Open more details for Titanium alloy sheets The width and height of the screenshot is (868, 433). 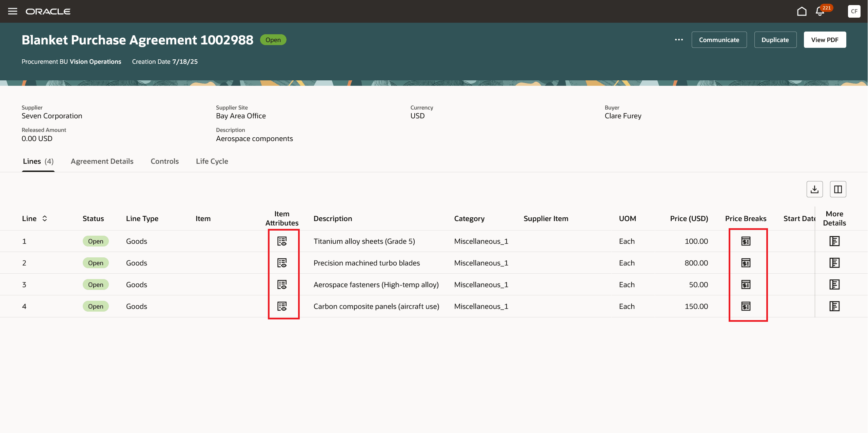tap(834, 241)
